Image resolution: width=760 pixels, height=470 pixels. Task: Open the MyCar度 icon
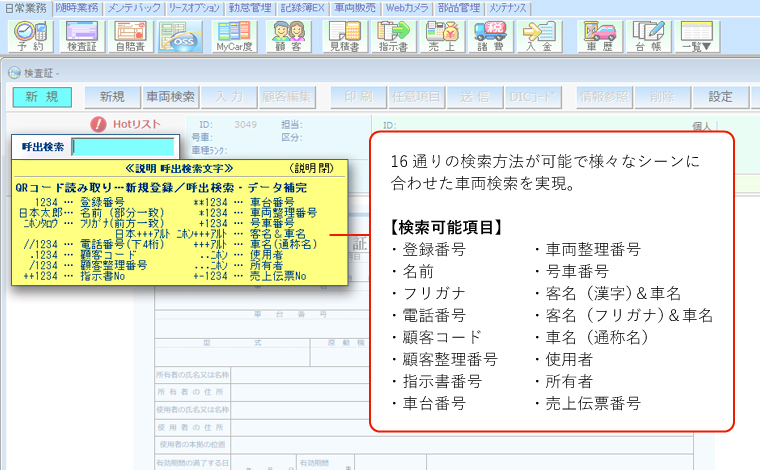[234, 36]
